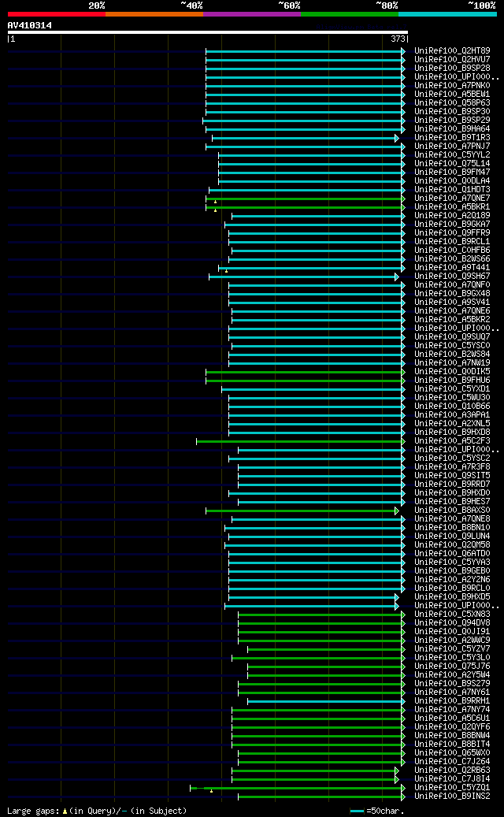Select the label UniRef100_A9SV41
The image size is (504, 817).
(452, 303)
